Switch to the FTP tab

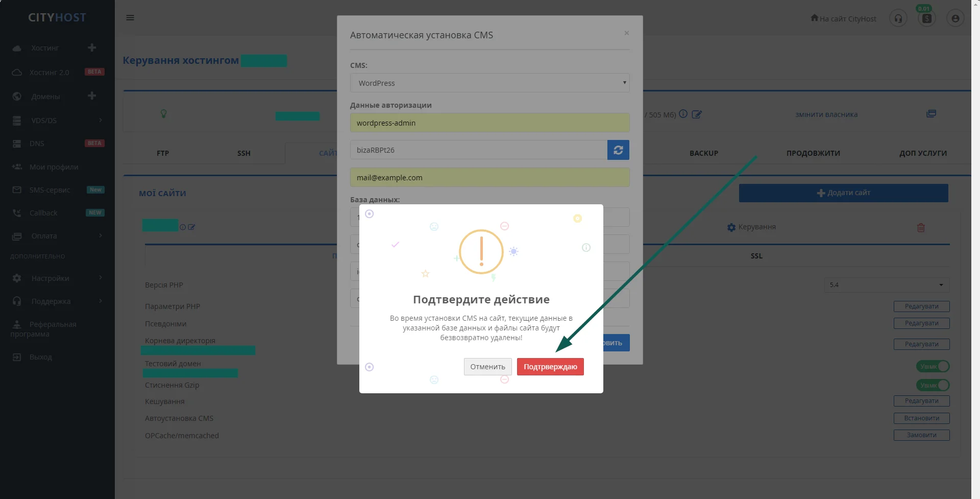163,153
